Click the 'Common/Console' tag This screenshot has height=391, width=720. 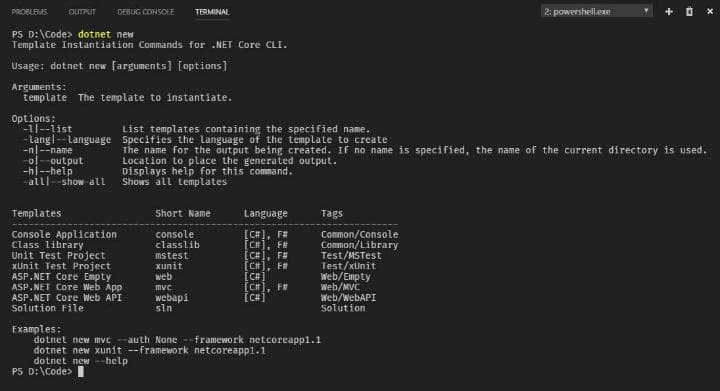pyautogui.click(x=360, y=235)
